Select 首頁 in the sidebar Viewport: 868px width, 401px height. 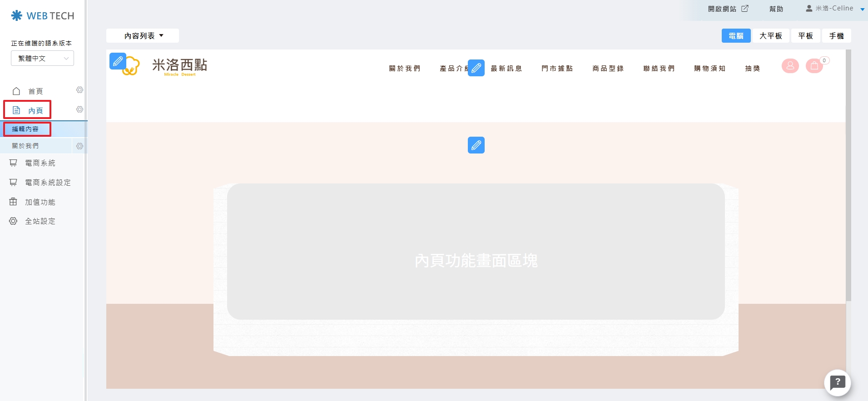click(x=35, y=91)
